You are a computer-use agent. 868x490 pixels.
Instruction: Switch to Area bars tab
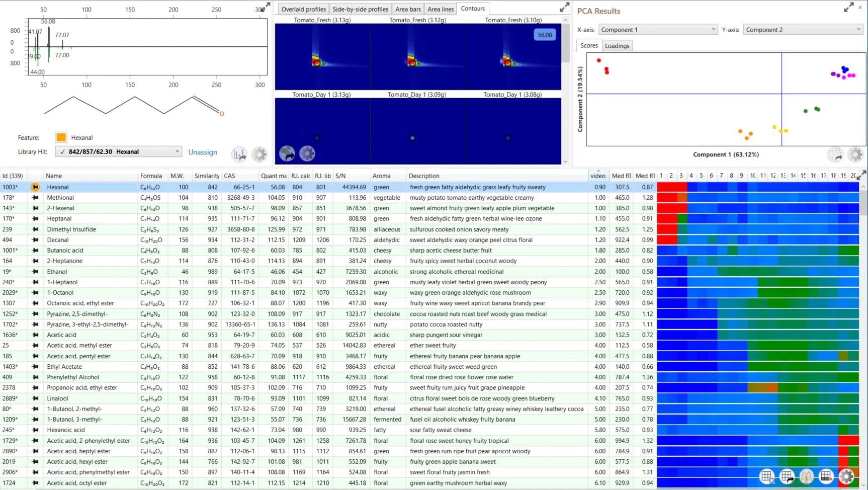pyautogui.click(x=408, y=9)
